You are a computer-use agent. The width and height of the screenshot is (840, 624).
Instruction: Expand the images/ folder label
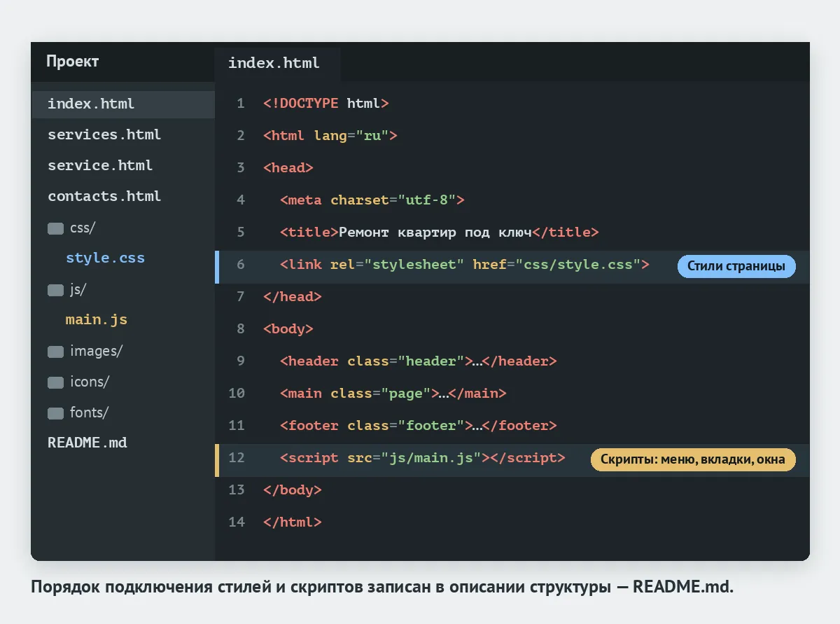(96, 352)
